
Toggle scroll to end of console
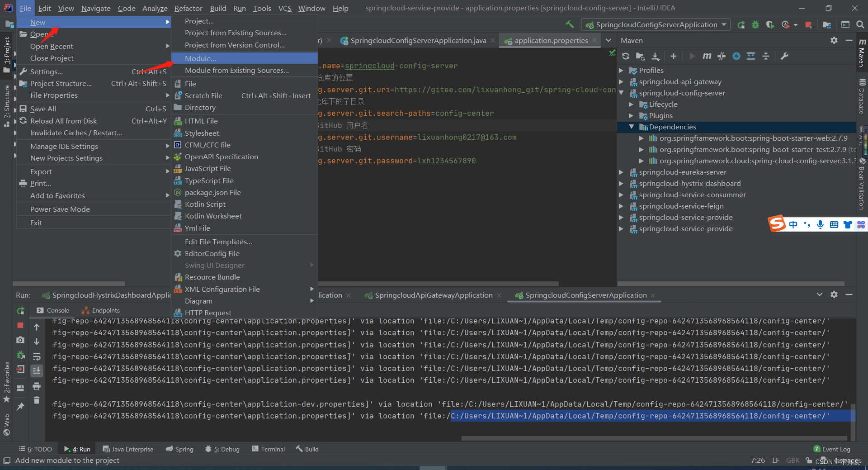[37, 371]
